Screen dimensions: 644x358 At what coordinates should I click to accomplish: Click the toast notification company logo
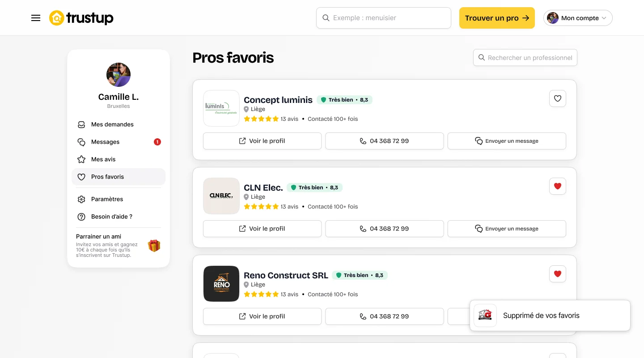point(485,315)
